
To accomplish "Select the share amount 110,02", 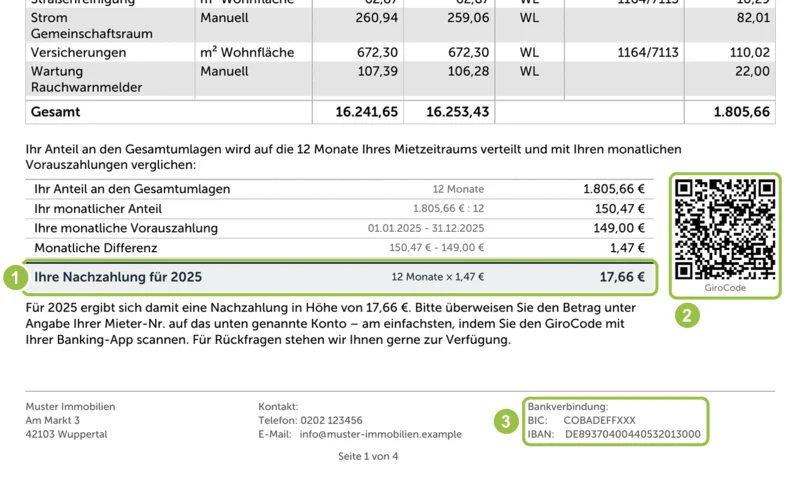I will 749,53.
